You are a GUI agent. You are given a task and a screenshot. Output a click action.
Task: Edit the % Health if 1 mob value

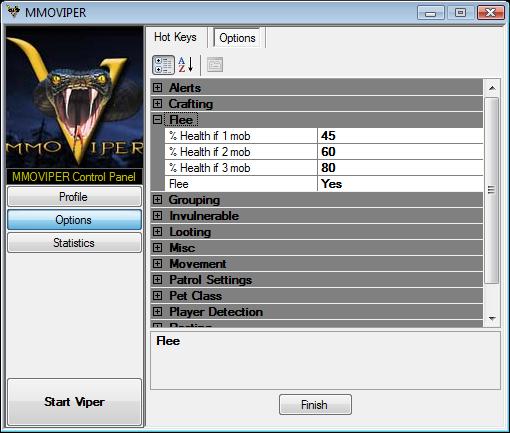click(400, 136)
